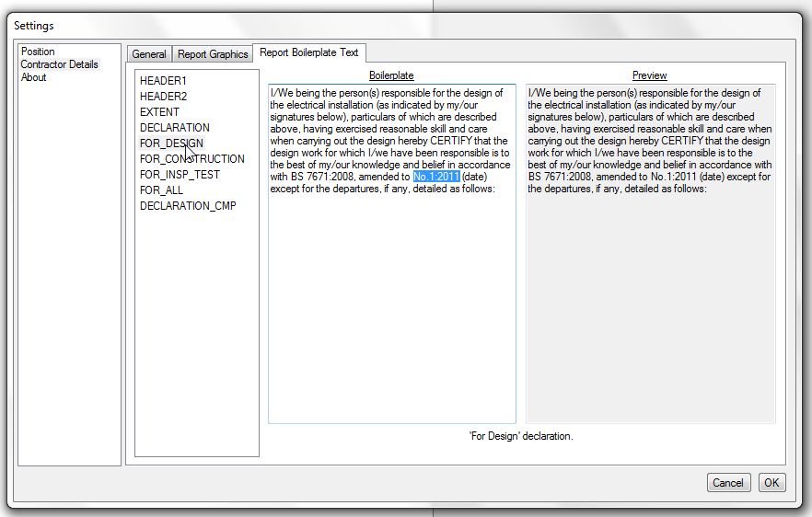Select the DECLARATION_CMP boilerplate item
812x517 pixels.
click(188, 206)
